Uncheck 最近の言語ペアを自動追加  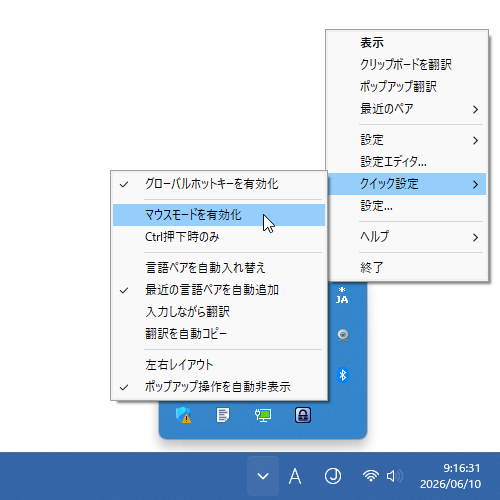pyautogui.click(x=219, y=290)
